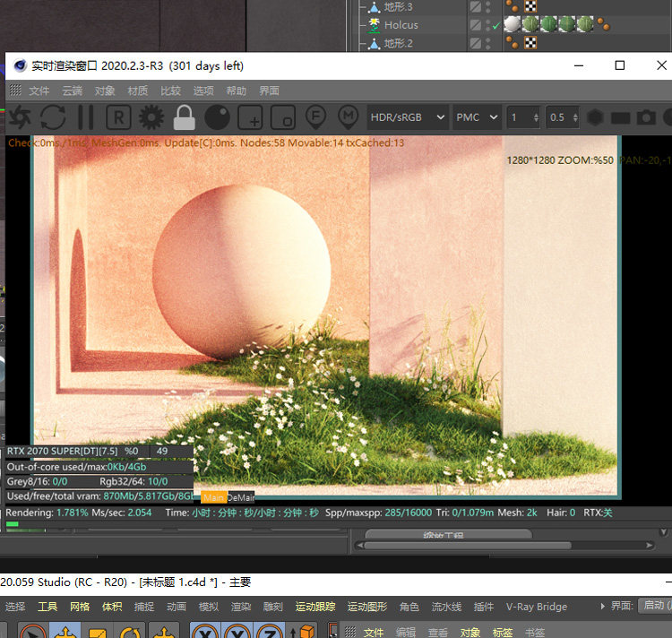The height and width of the screenshot is (638, 672).
Task: Toggle visibility dots for the Holcus object
Action: coord(488,25)
